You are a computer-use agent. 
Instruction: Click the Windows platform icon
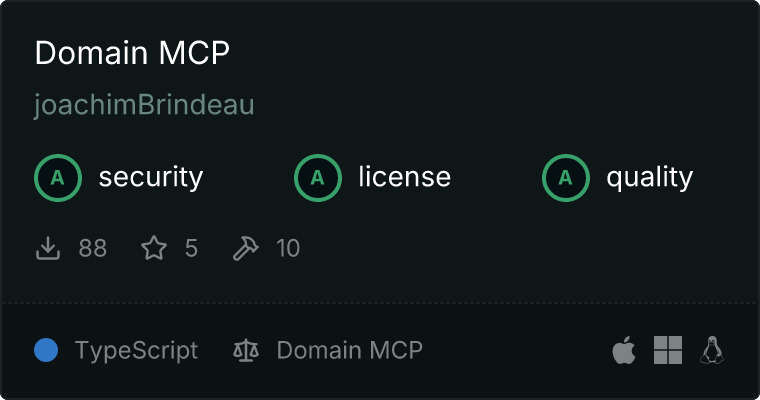(x=668, y=350)
